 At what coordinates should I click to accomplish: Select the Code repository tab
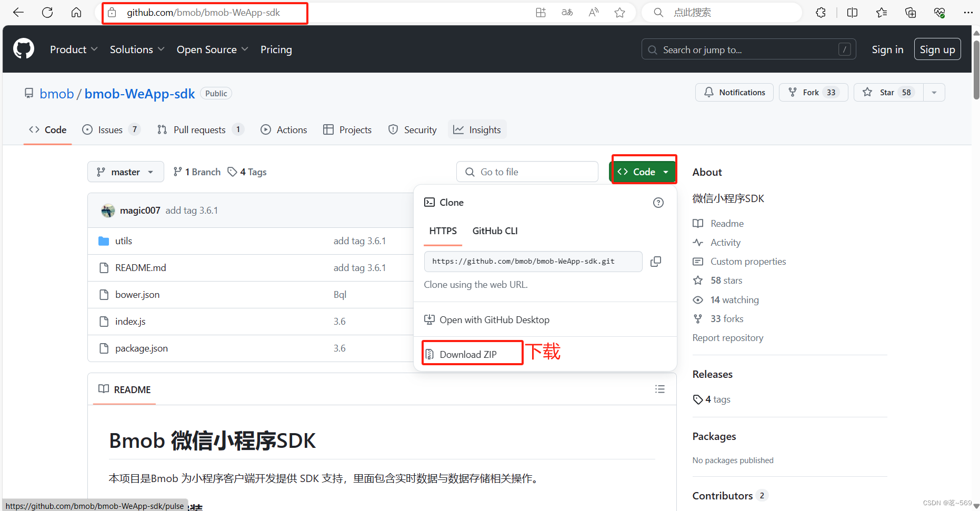point(48,130)
